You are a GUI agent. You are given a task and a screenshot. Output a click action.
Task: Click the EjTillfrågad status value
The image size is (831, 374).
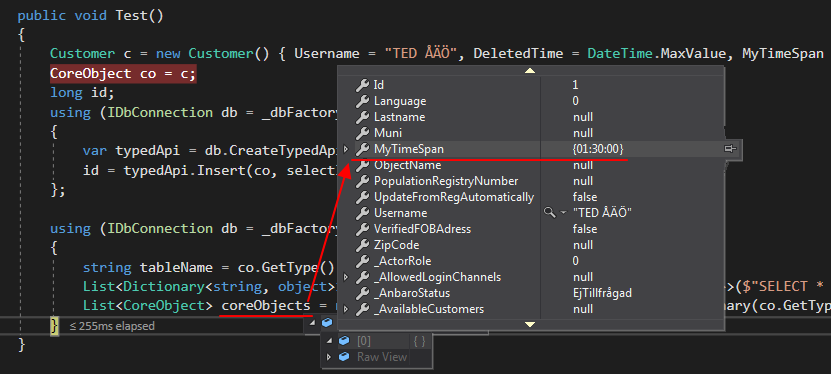603,293
